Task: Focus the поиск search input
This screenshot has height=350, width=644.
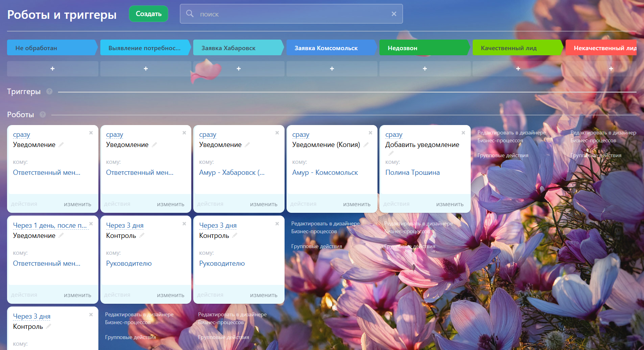Action: click(291, 14)
